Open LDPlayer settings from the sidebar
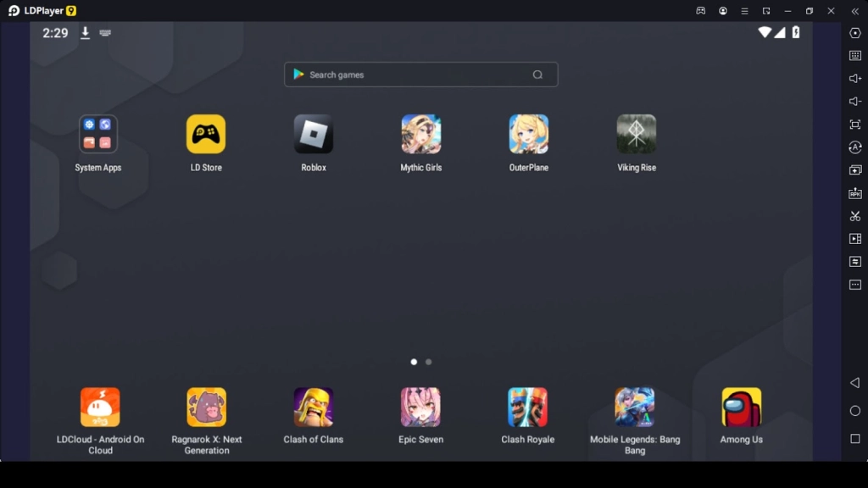This screenshot has height=488, width=868. click(x=855, y=33)
